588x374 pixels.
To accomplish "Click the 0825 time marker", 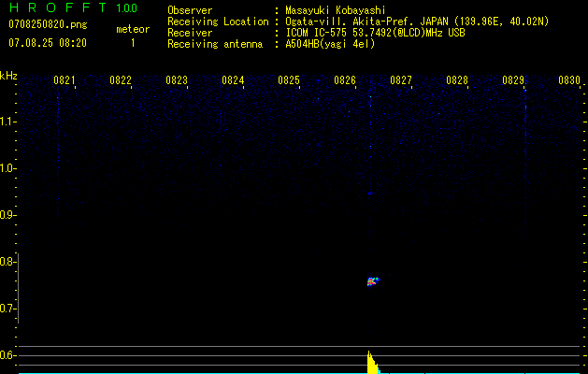I will coord(289,80).
